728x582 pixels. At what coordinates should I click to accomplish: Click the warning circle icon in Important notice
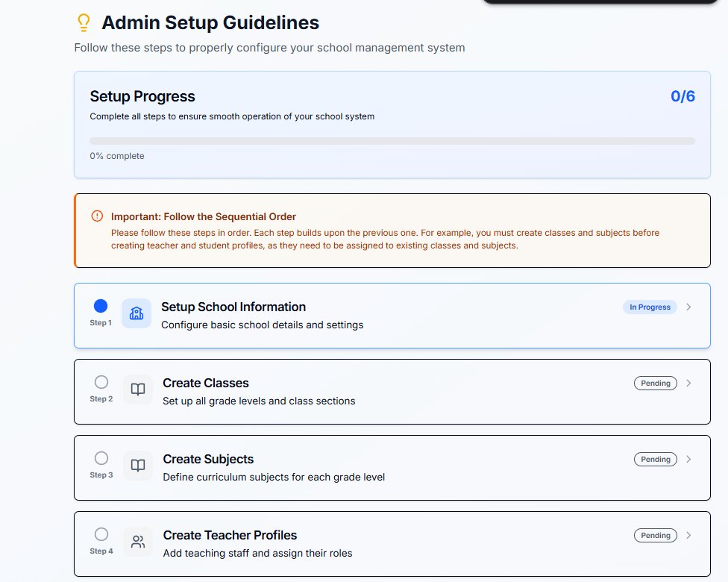[x=97, y=216]
